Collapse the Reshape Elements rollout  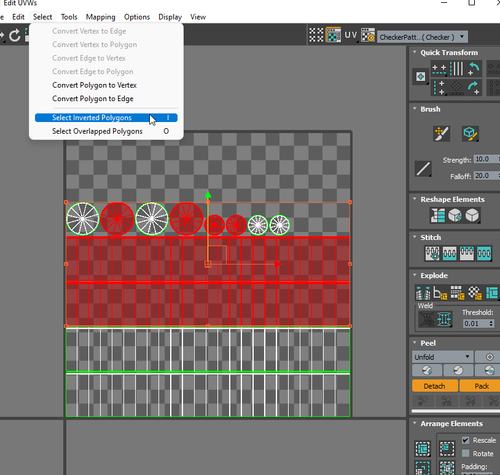[x=415, y=199]
